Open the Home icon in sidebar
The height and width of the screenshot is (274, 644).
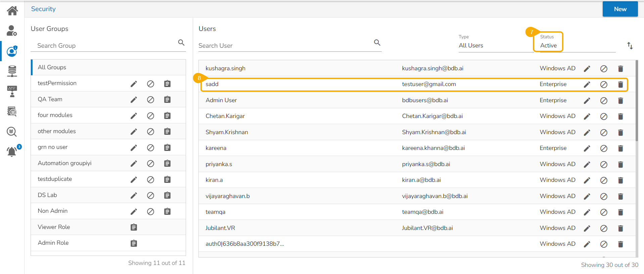[x=12, y=11]
